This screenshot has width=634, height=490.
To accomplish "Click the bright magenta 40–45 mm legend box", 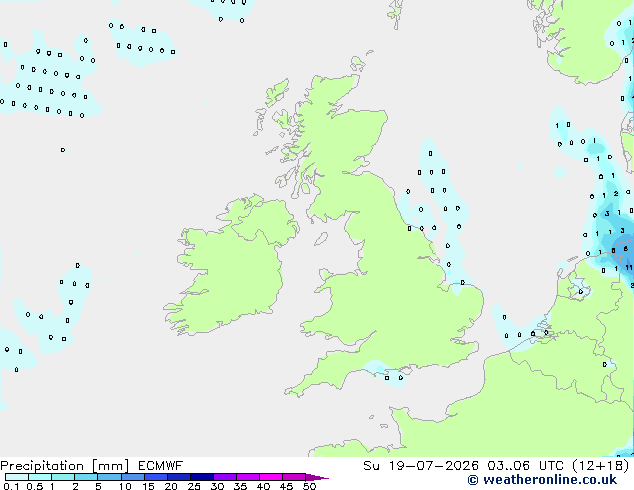I will pos(271,477).
